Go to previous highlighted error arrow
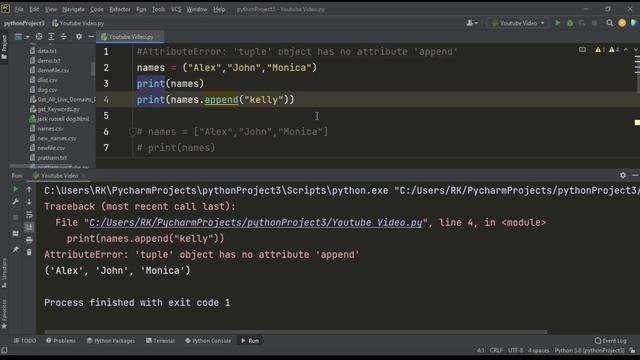640x360 pixels. point(626,50)
